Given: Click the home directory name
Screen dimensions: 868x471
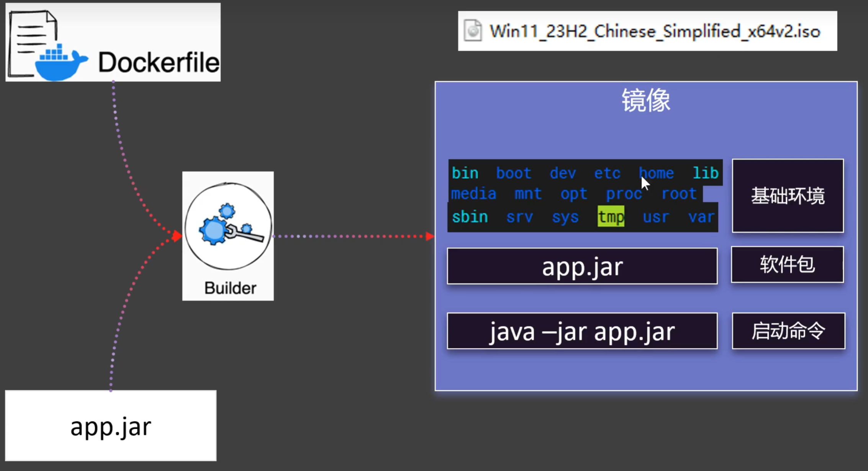Looking at the screenshot, I should [656, 173].
